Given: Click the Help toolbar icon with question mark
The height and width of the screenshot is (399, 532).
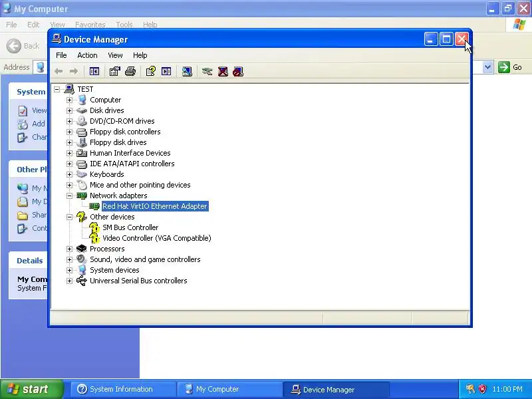Looking at the screenshot, I should 151,72.
